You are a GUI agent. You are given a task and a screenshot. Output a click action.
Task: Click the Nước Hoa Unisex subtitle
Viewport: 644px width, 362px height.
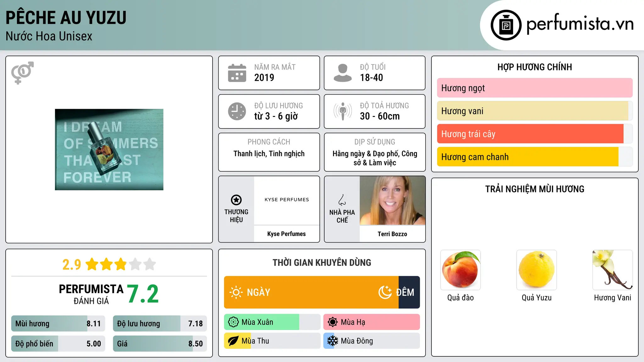[49, 36]
